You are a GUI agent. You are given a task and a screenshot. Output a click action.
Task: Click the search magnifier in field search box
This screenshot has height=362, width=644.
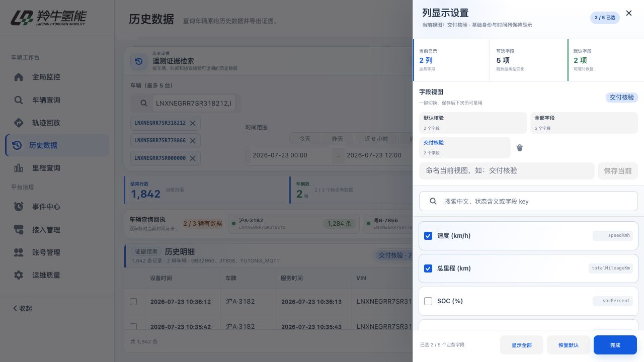tap(433, 201)
